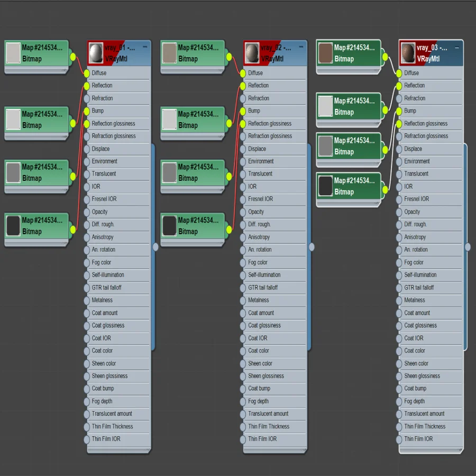Click the Displace input socket on vray_01
Screen dimensions: 476x476
pos(87,149)
